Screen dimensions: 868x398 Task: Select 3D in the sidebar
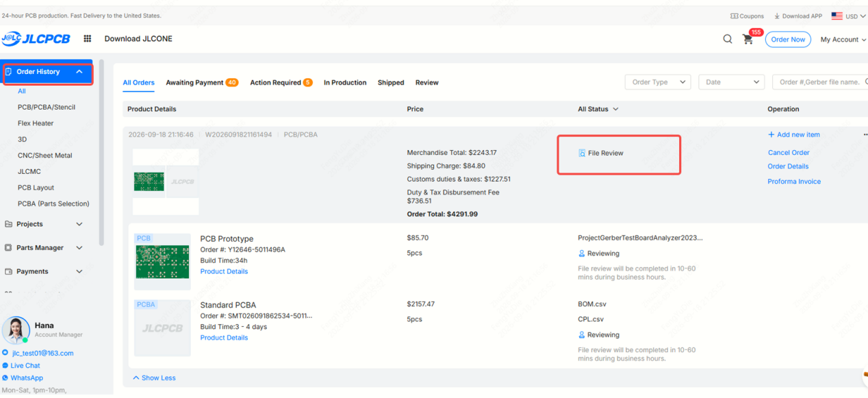pos(23,139)
